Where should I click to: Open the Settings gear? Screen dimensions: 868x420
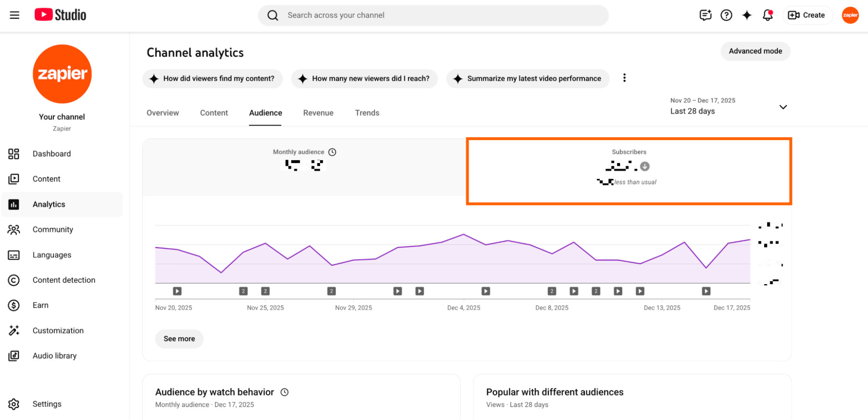tap(46, 404)
